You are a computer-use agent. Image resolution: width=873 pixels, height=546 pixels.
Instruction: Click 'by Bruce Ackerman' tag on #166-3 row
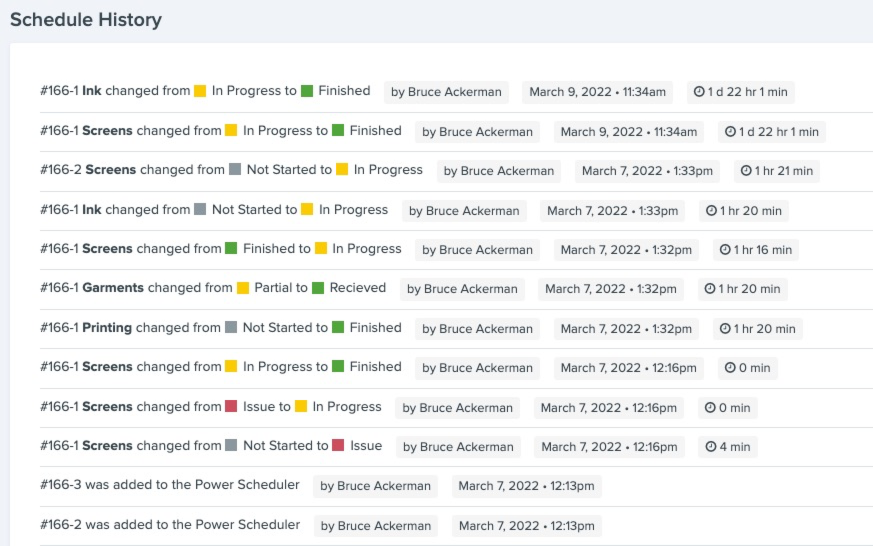tap(375, 486)
